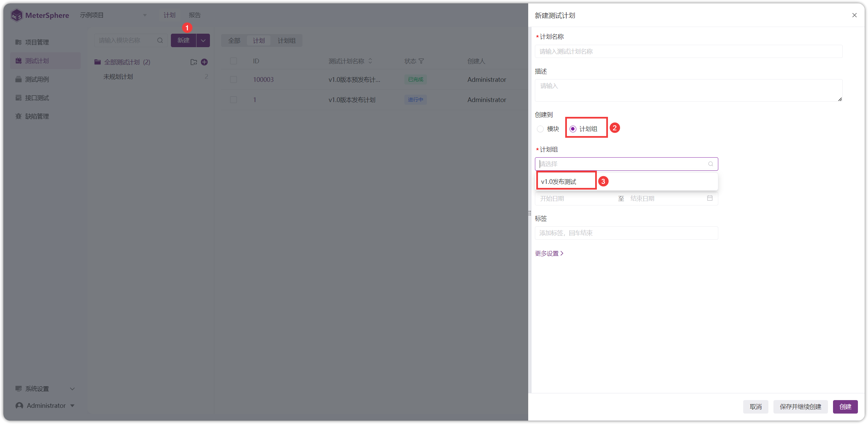
Task: Click the 新建 button
Action: (183, 40)
